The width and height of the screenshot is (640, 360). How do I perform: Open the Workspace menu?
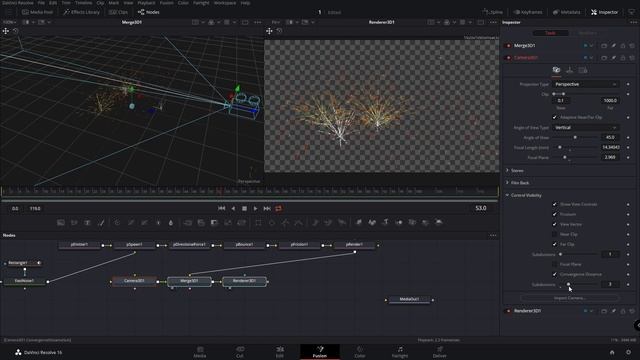(225, 3)
